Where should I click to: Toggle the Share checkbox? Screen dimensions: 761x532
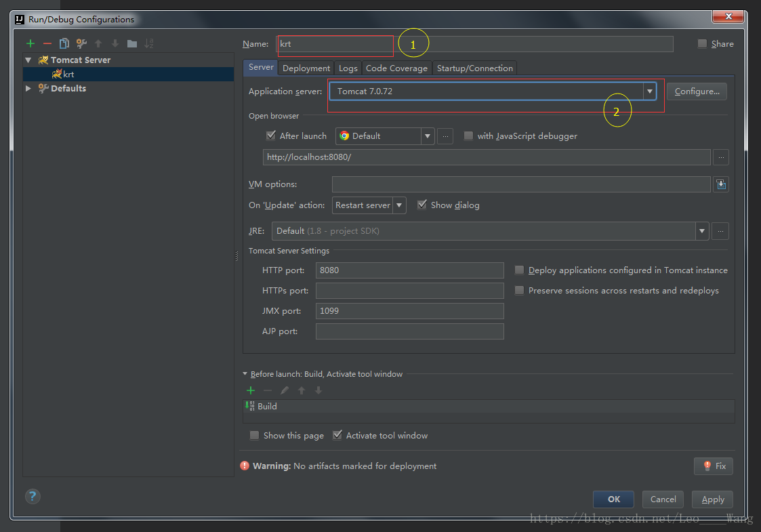click(x=702, y=43)
